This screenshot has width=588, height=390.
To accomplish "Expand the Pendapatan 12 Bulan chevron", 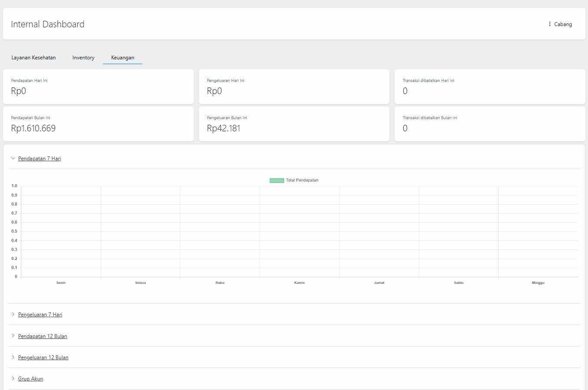I will 13,336.
